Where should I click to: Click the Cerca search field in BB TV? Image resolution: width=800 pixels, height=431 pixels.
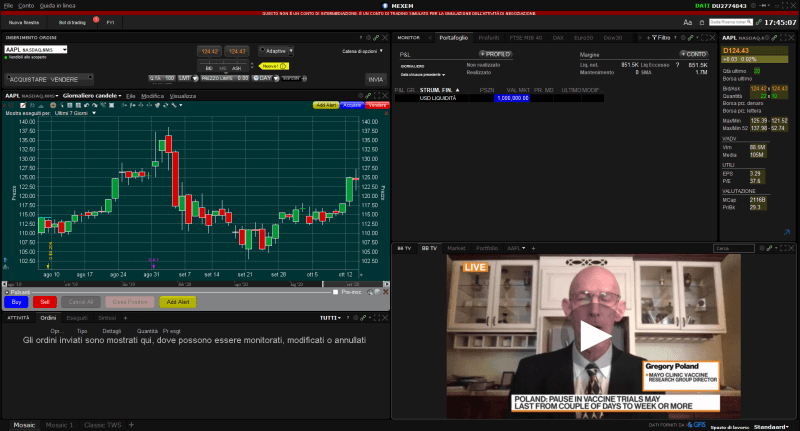click(x=733, y=248)
